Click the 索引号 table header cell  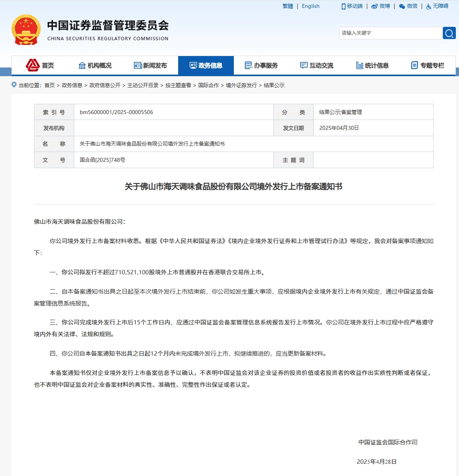tap(54, 112)
